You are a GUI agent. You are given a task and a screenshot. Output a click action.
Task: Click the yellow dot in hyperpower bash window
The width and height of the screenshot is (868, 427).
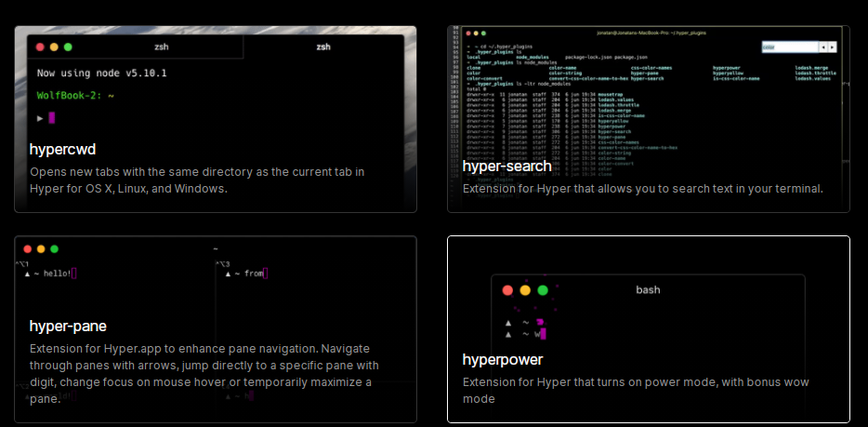click(525, 290)
